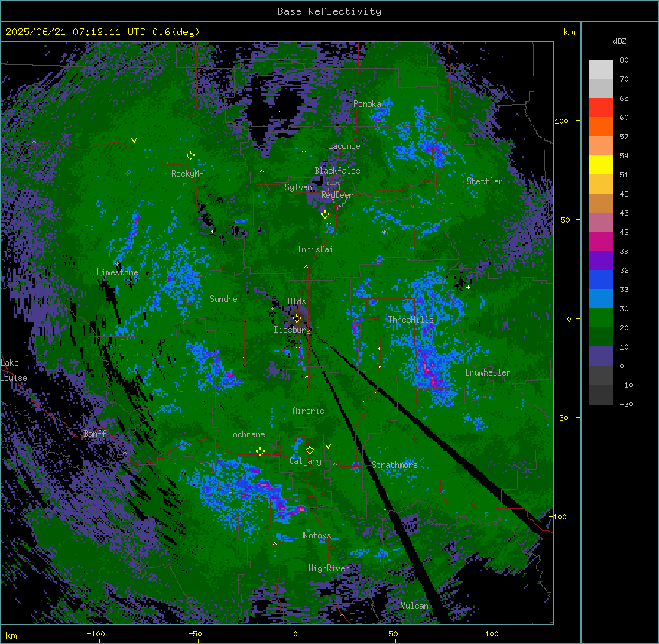The image size is (659, 644).
Task: Click the Okotoks label
Action: 315,535
